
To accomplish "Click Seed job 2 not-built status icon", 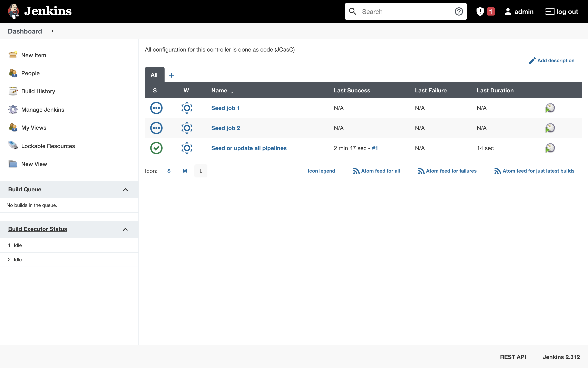I will (x=156, y=128).
